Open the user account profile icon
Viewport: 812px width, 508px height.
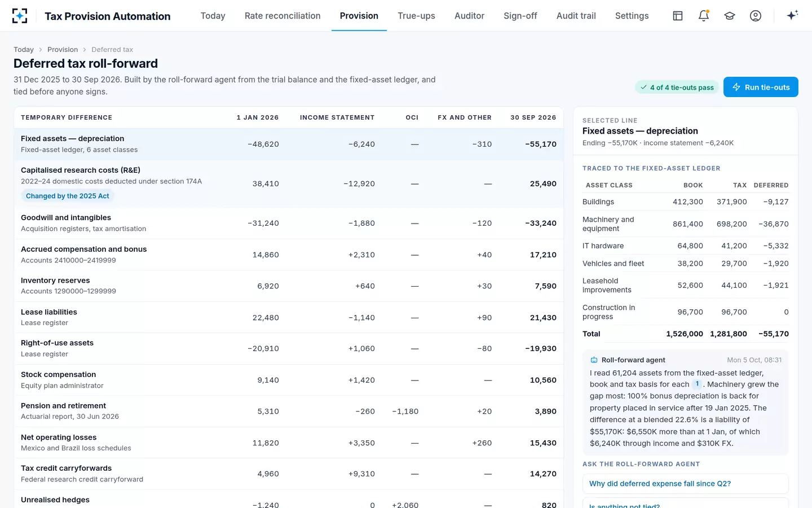coord(756,16)
